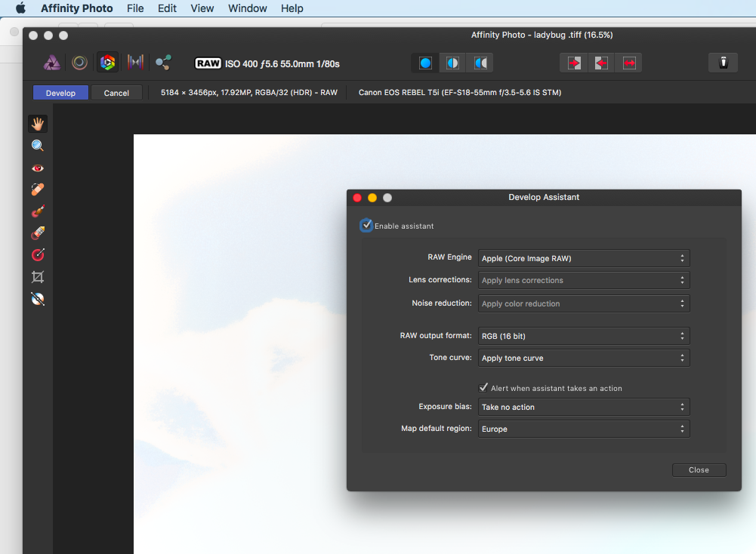The height and width of the screenshot is (554, 756).
Task: Open the RAW Engine dropdown
Action: point(584,258)
